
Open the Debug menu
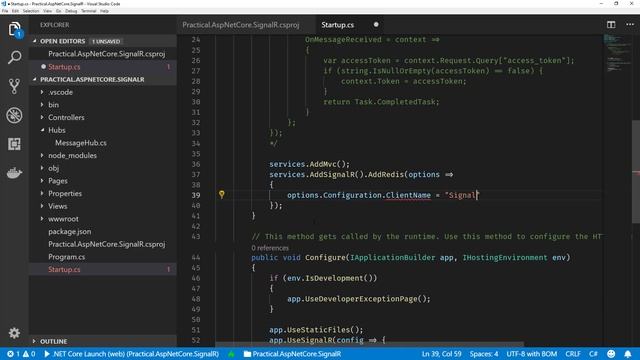point(71,11)
